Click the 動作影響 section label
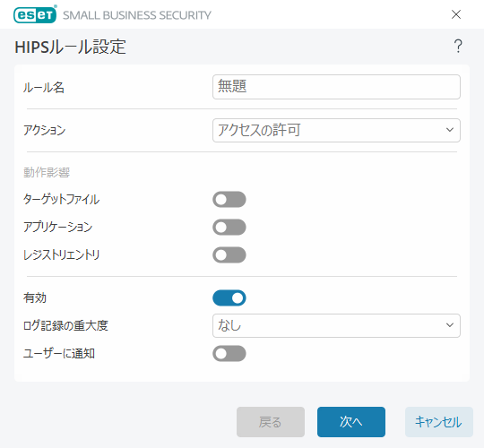This screenshot has width=484, height=448. pyautogui.click(x=47, y=172)
